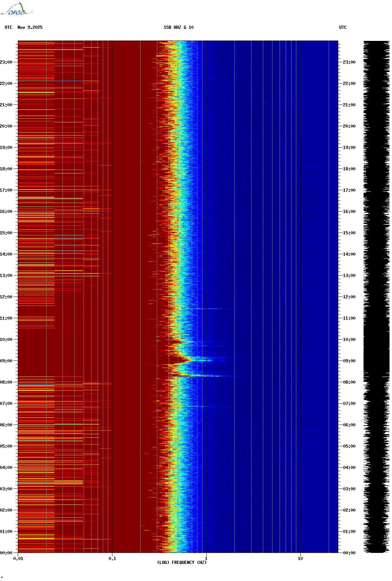This screenshot has width=392, height=581.
Task: Click the top-right 'UTC' label
Action: (x=343, y=27)
